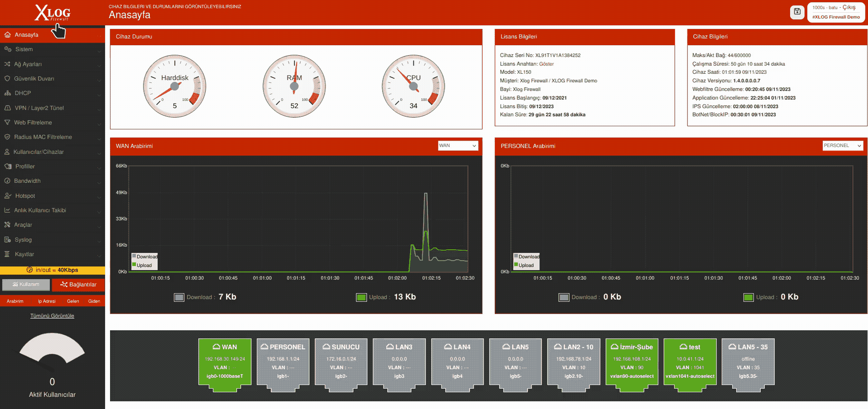Click the green Upload color box below the WAN chart
The width and height of the screenshot is (868, 409).
[x=361, y=297]
